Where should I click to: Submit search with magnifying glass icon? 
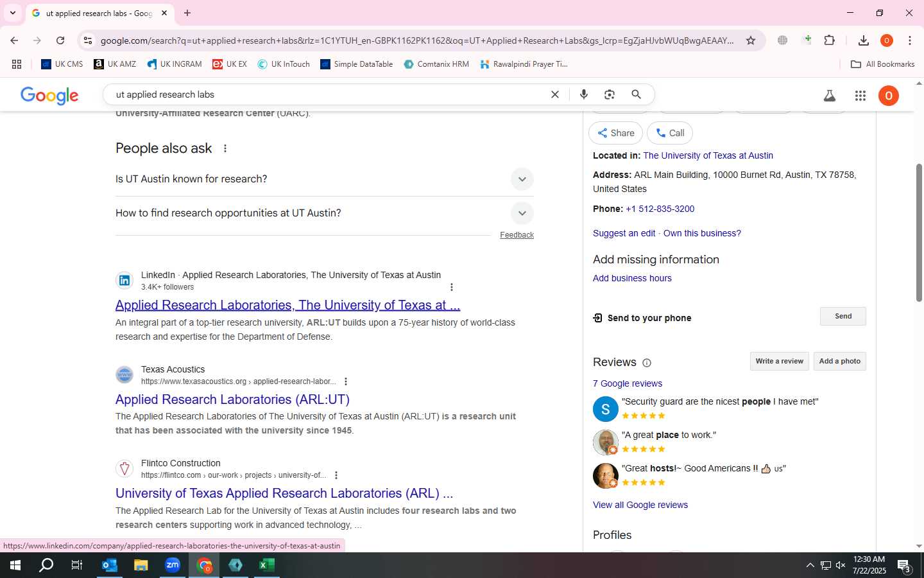(x=636, y=94)
